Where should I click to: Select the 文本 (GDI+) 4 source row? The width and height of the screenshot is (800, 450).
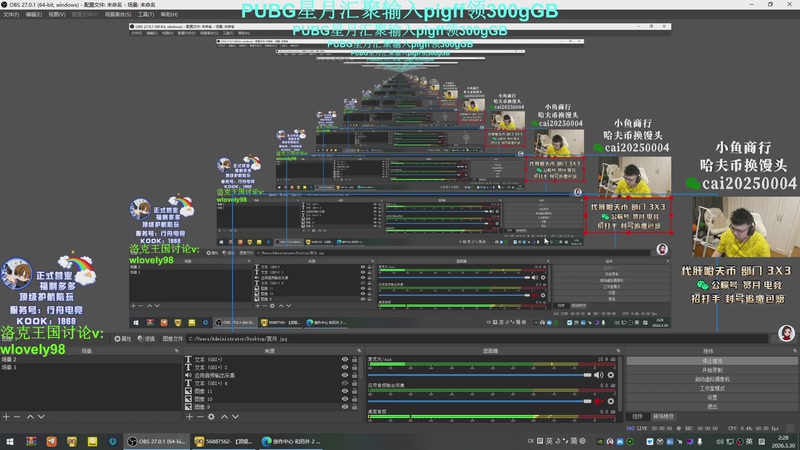271,383
